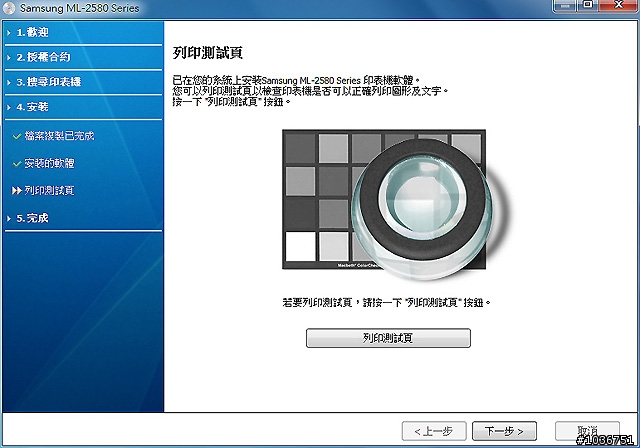Go to next step with 下一步 button
Image resolution: width=640 pixels, height=448 pixels.
point(504,431)
